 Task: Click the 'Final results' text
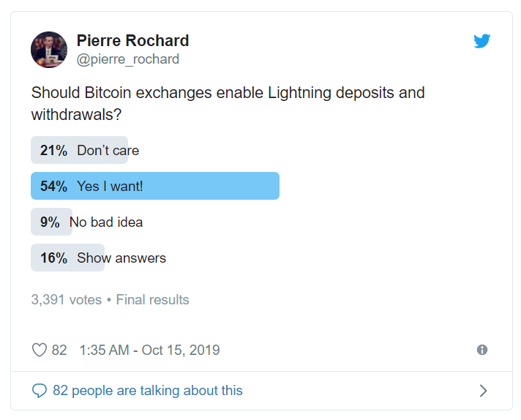point(152,300)
